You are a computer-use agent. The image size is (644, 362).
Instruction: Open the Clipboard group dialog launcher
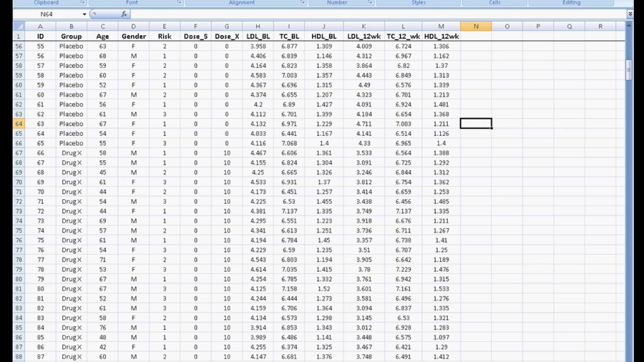[x=83, y=3]
